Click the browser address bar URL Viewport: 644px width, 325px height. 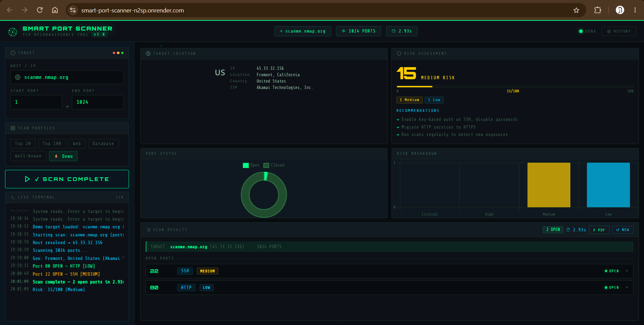pos(133,10)
